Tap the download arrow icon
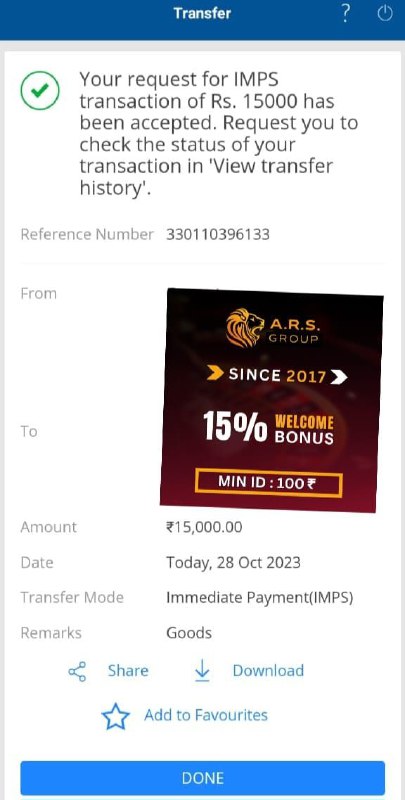The image size is (405, 800). point(202,670)
